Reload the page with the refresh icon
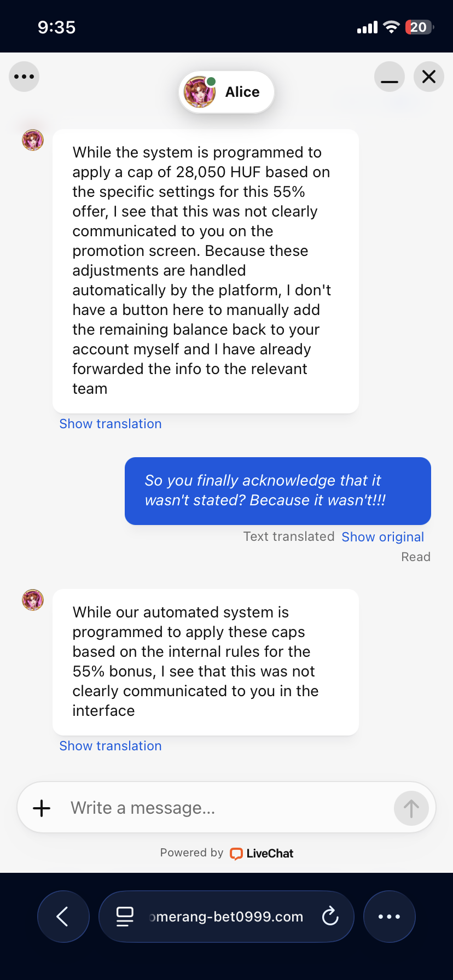This screenshot has width=453, height=980. point(330,917)
